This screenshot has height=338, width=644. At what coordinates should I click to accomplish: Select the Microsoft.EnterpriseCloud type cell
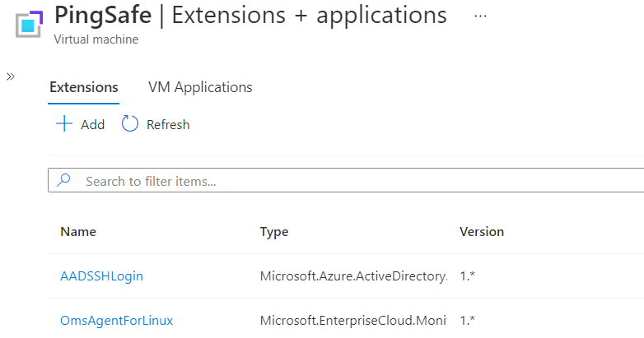click(354, 320)
